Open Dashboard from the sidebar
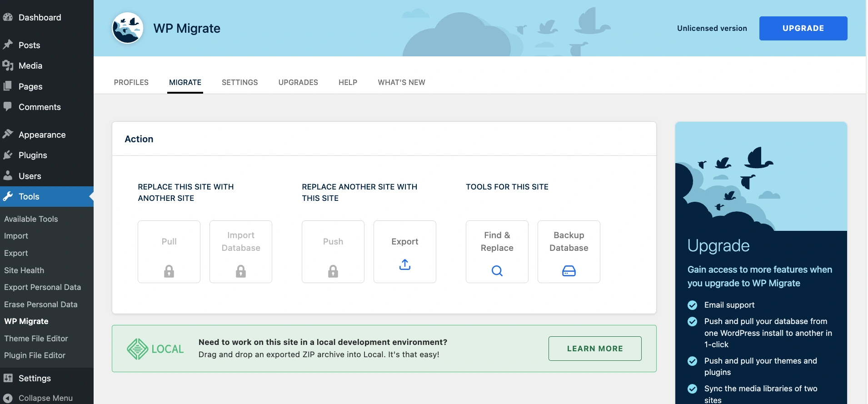 tap(40, 17)
